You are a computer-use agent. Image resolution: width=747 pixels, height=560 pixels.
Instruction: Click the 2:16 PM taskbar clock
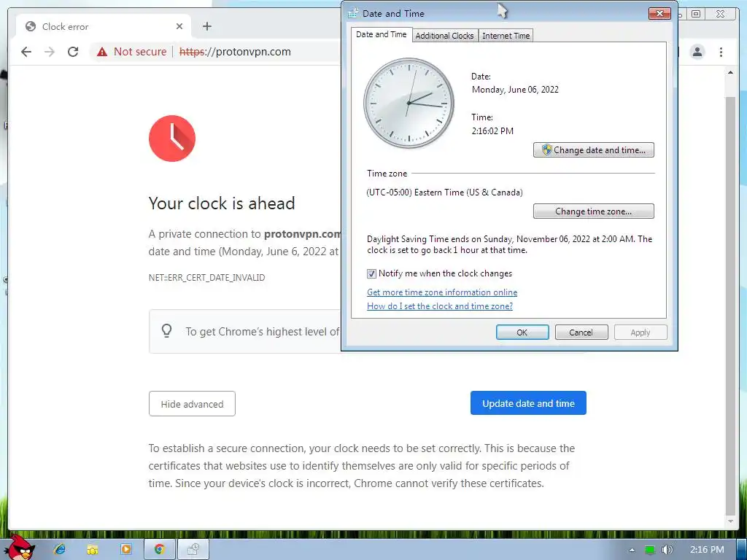[707, 550]
